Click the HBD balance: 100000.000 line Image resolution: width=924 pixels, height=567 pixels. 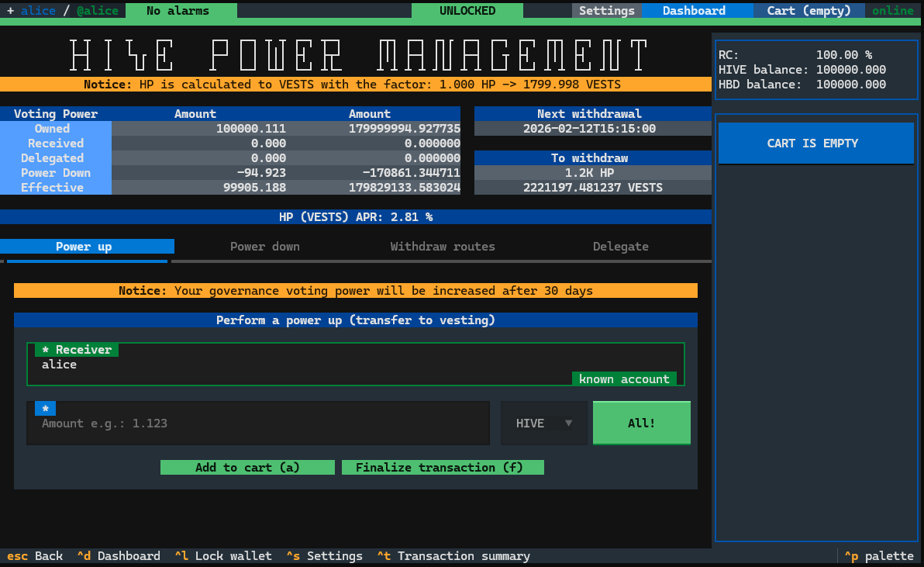(802, 85)
